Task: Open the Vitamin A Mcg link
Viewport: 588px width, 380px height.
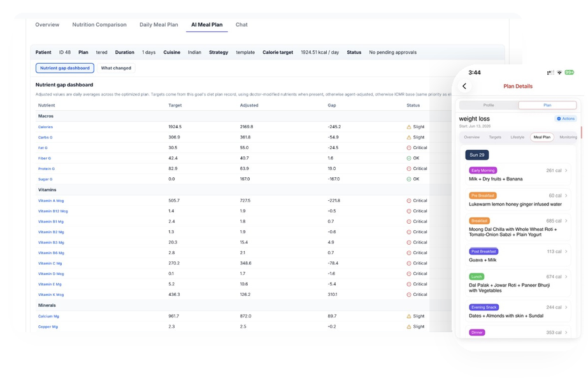Action: click(x=50, y=201)
